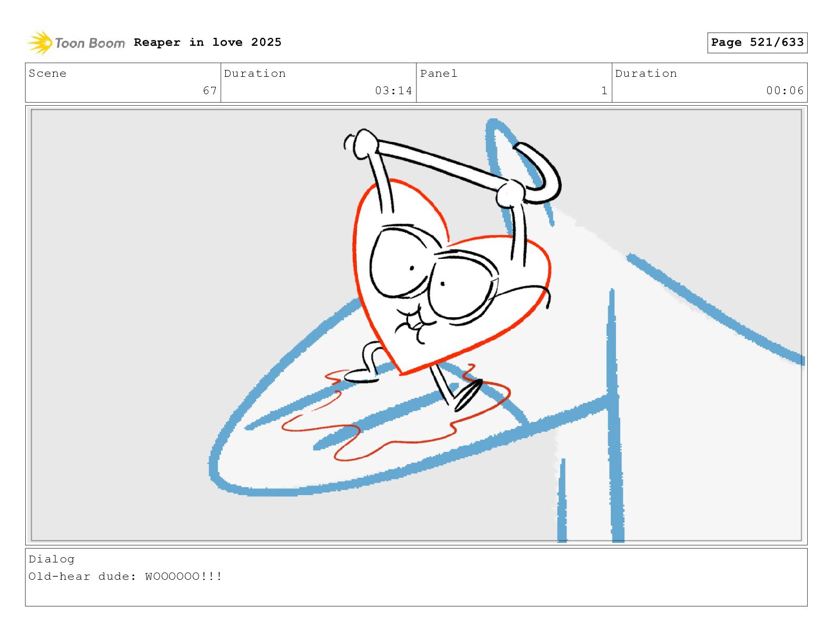Select the panel number '1'

(x=604, y=90)
